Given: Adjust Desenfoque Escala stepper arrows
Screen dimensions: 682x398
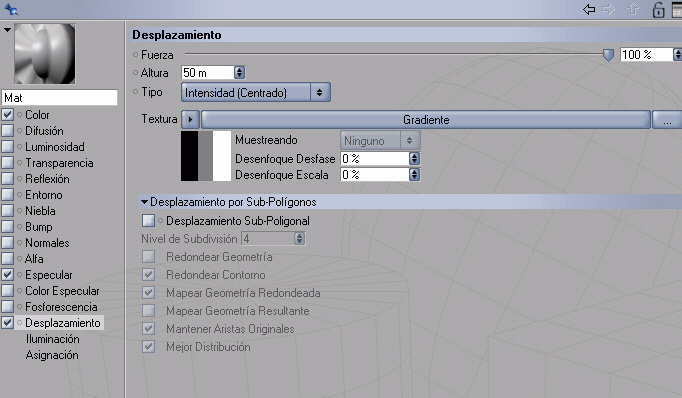Looking at the screenshot, I should [415, 175].
